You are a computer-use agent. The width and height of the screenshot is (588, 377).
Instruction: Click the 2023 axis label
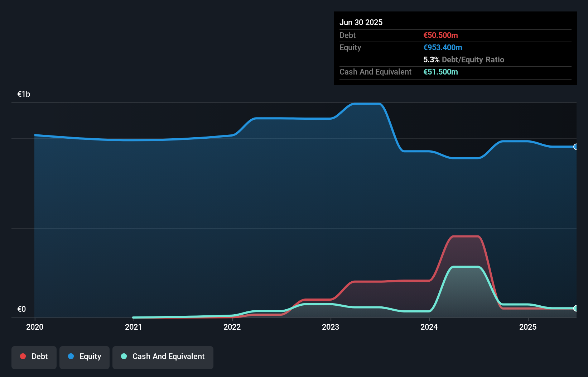pyautogui.click(x=331, y=327)
